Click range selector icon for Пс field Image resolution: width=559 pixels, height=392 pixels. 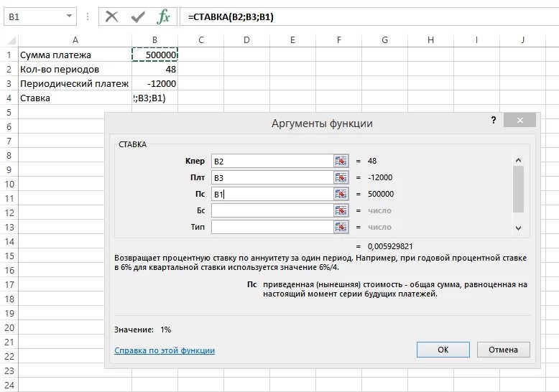tap(341, 194)
